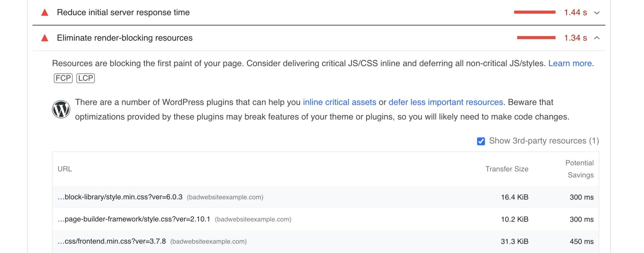Open the inline critical assets link
This screenshot has width=644, height=253.
[x=339, y=102]
